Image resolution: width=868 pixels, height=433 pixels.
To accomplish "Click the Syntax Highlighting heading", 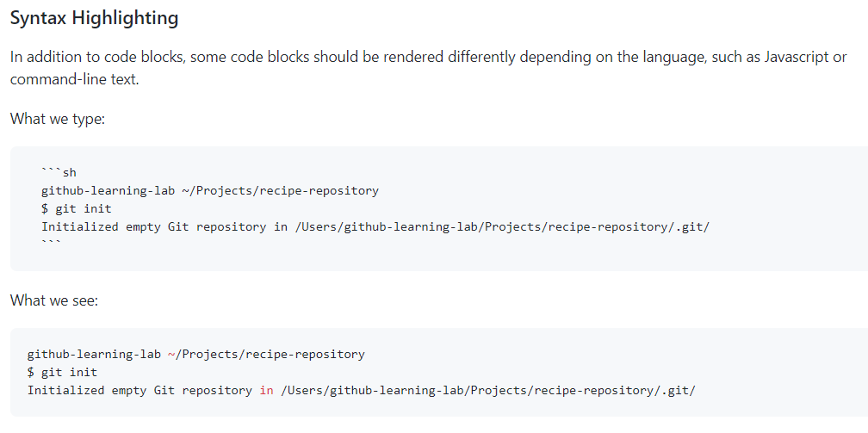I will tap(94, 18).
